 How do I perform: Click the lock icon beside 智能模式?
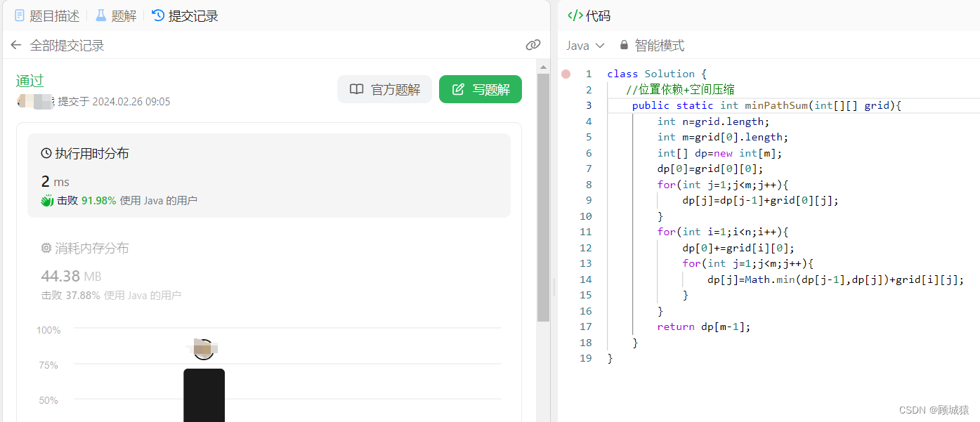pos(624,45)
